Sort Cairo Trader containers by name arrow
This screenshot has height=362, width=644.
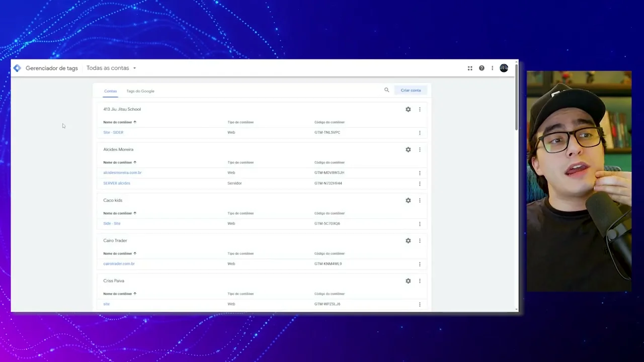[135, 253]
